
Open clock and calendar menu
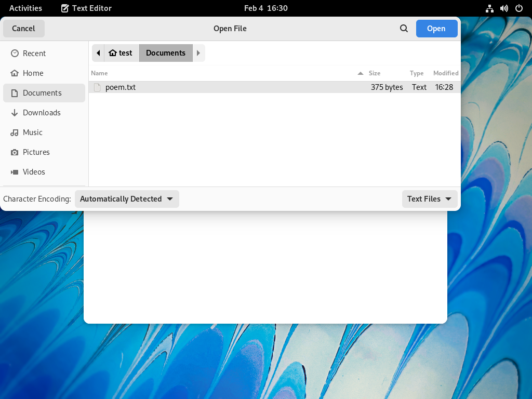pos(266,8)
